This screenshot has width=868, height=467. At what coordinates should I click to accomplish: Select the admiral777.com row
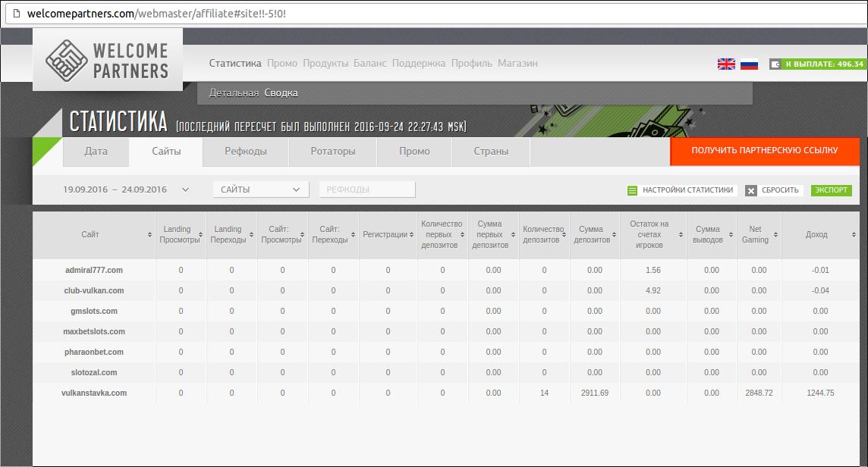(446, 270)
